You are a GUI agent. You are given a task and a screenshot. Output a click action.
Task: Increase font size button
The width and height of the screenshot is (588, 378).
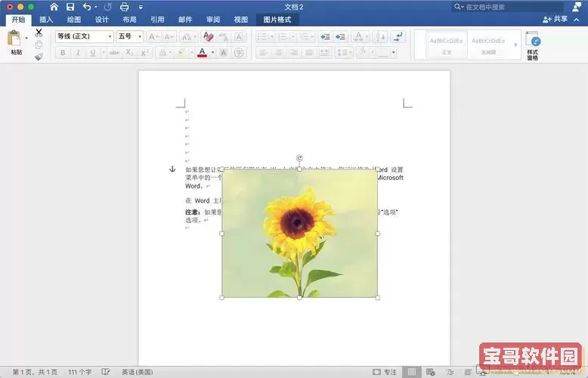click(x=153, y=37)
